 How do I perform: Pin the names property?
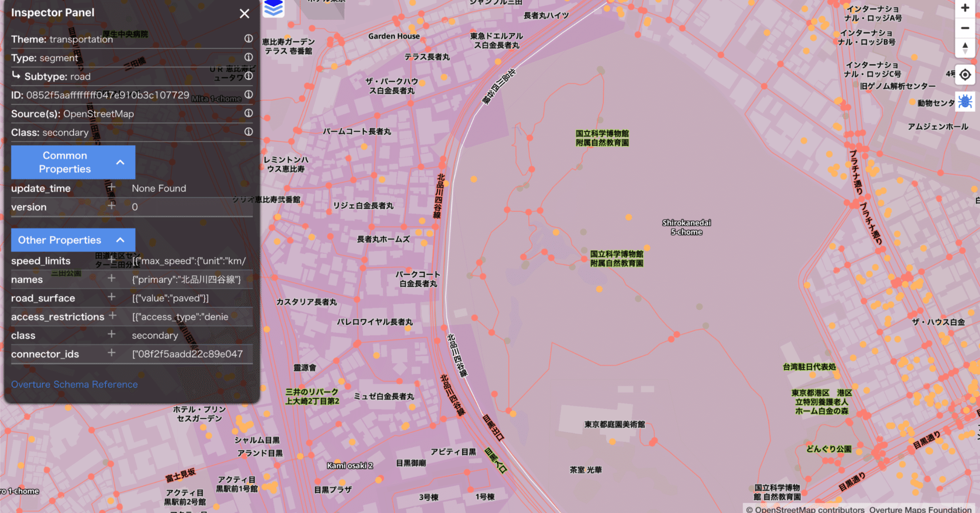[111, 278]
